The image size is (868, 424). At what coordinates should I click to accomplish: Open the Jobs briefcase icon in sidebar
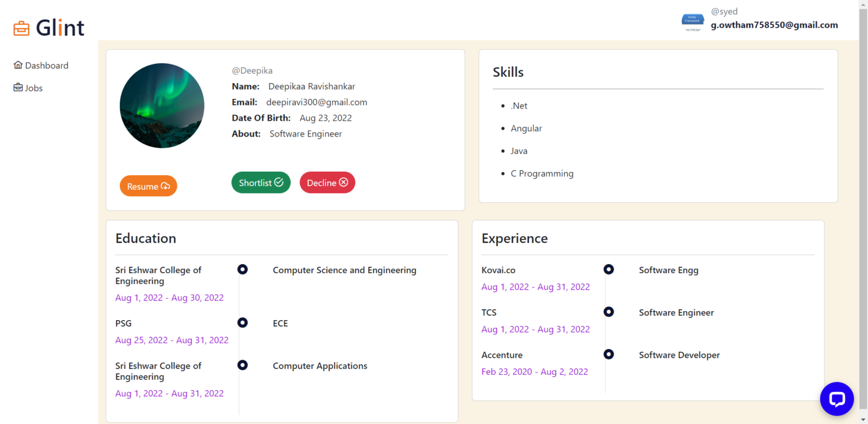(18, 88)
